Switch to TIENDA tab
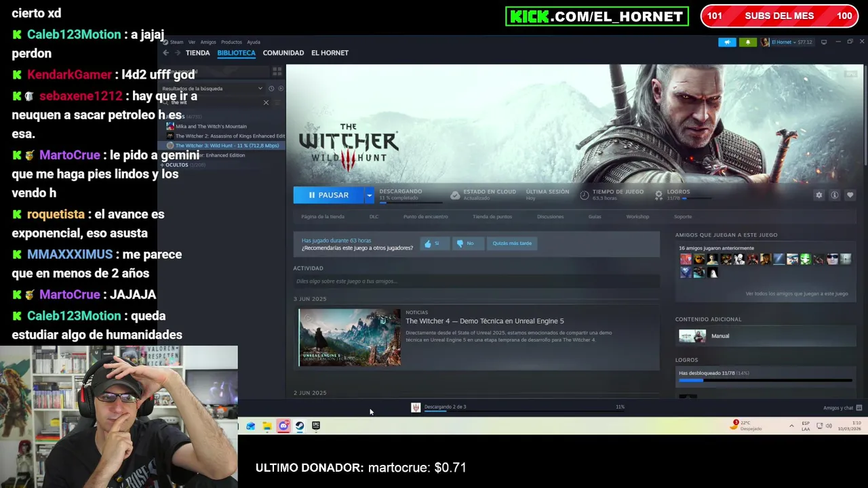 pos(197,53)
